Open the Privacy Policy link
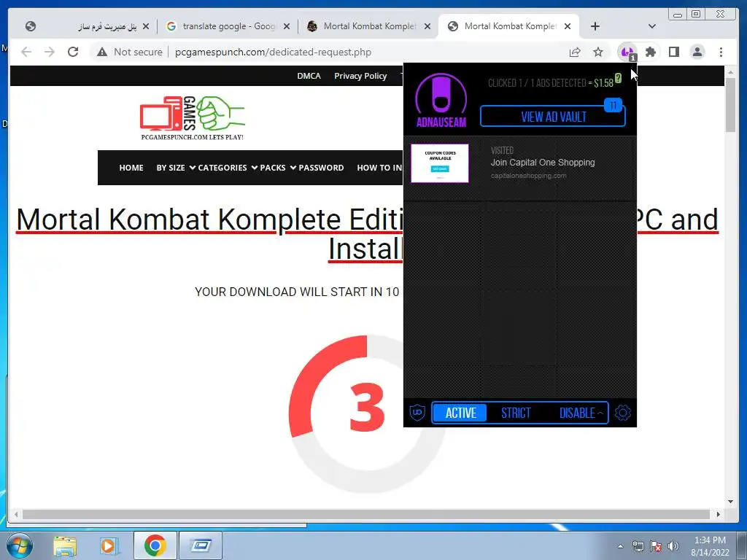This screenshot has height=560, width=747. (360, 76)
